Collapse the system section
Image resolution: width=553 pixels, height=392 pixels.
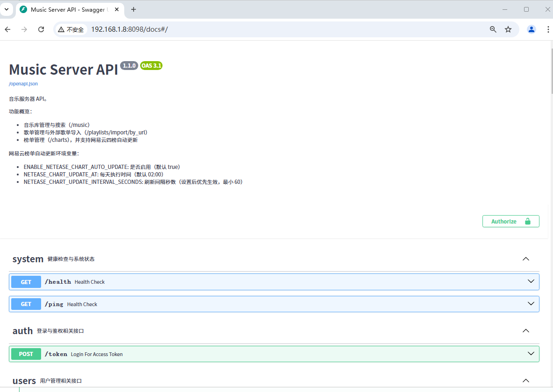(x=526, y=259)
